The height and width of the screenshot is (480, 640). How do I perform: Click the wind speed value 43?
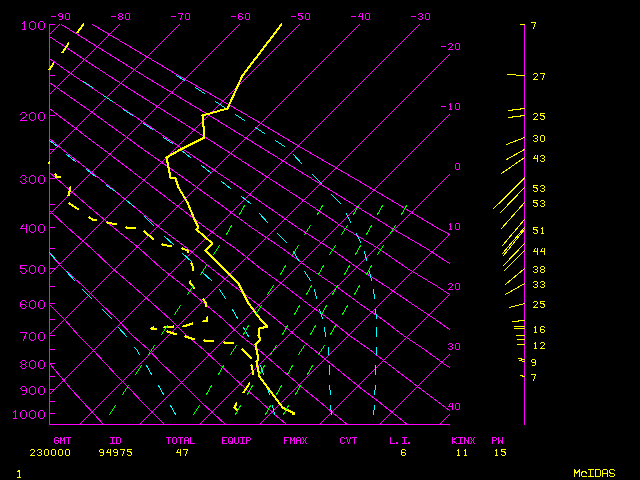[x=538, y=159]
